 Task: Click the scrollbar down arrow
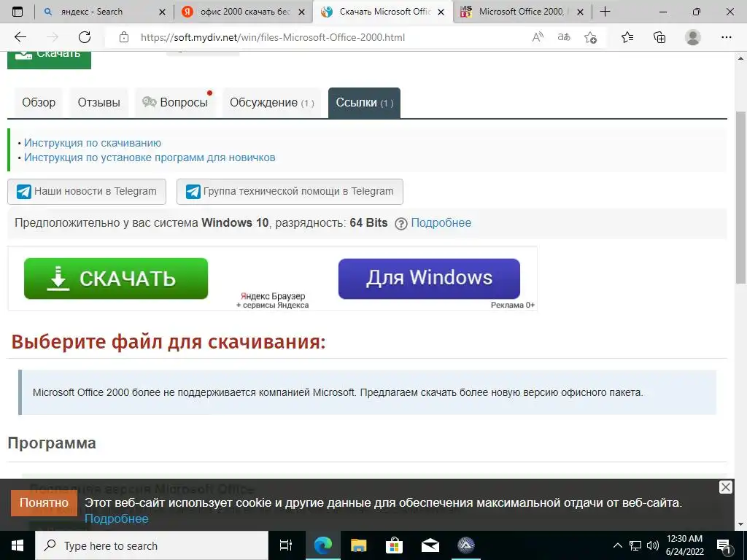tap(741, 524)
